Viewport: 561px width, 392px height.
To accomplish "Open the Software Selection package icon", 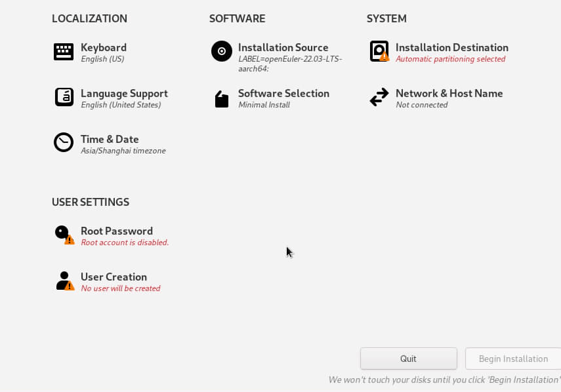I will (222, 99).
